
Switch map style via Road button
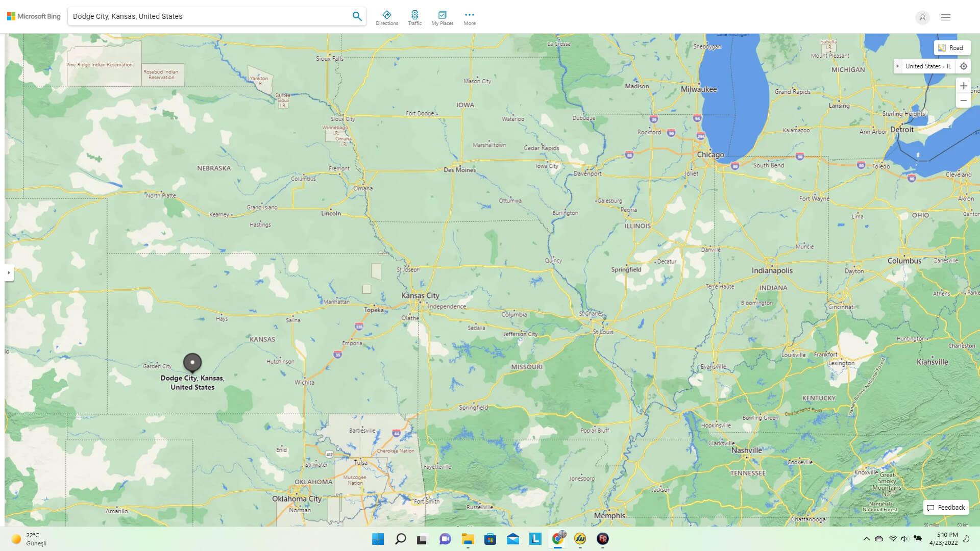[951, 48]
